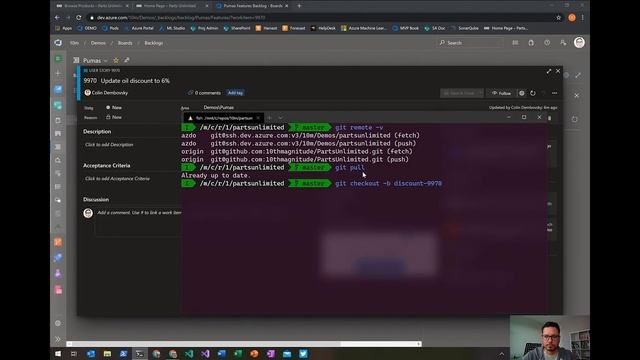Click the Save & Close button

(x=459, y=93)
